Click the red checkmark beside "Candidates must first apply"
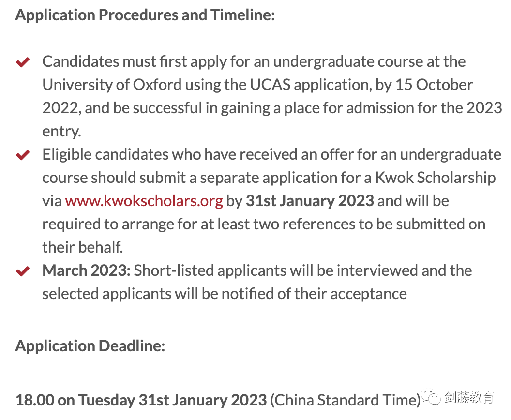The width and height of the screenshot is (511, 420). [x=23, y=62]
